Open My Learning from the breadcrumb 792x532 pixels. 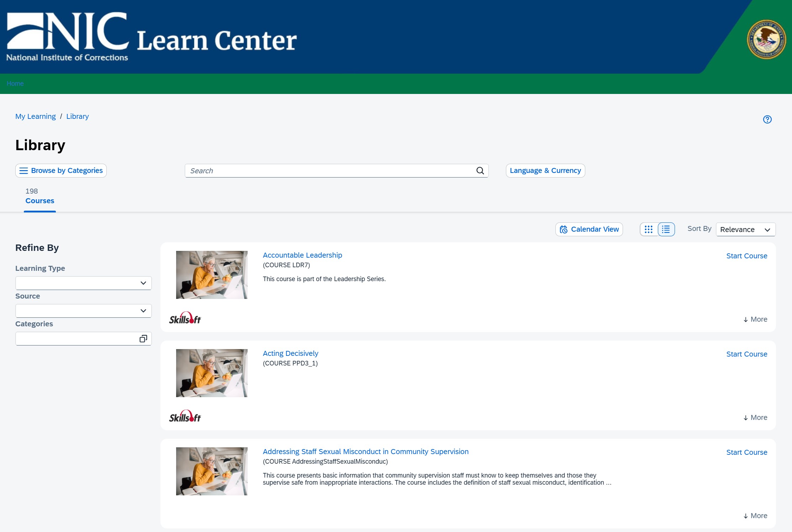pyautogui.click(x=35, y=116)
